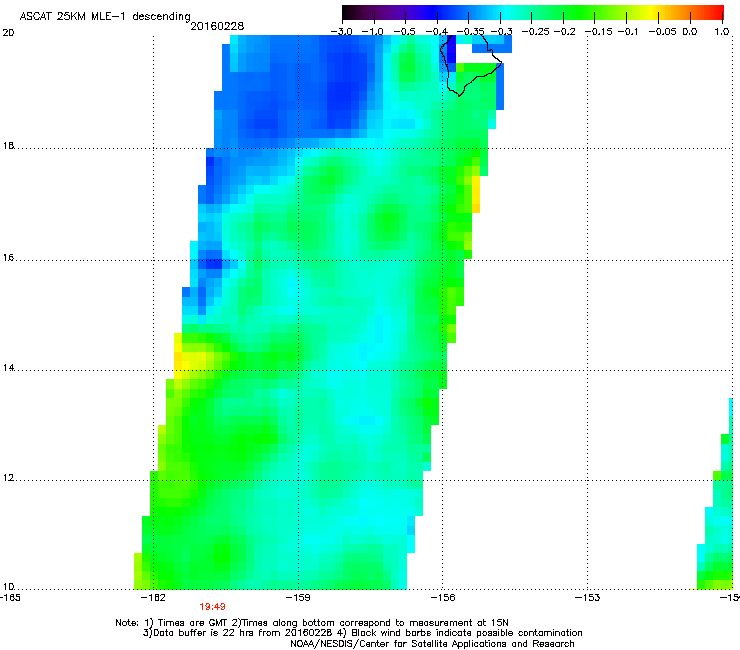
Task: Click the longitude label -153
Action: point(588,598)
